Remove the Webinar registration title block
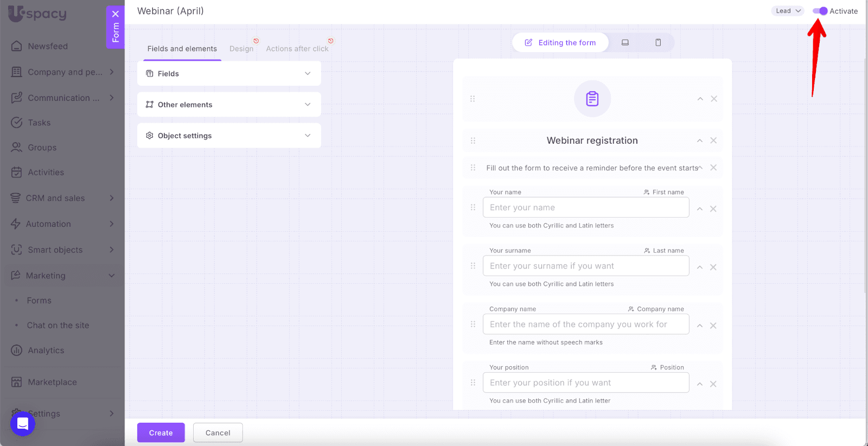 713,141
